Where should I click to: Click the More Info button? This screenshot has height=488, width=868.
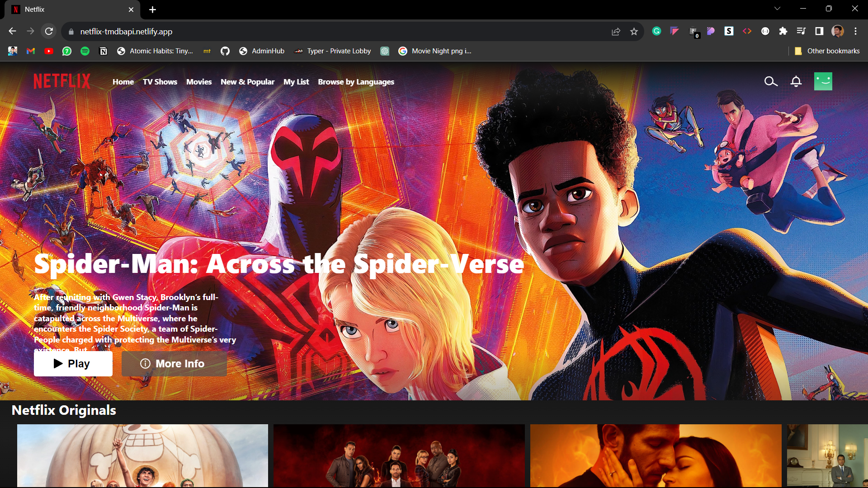[174, 364]
